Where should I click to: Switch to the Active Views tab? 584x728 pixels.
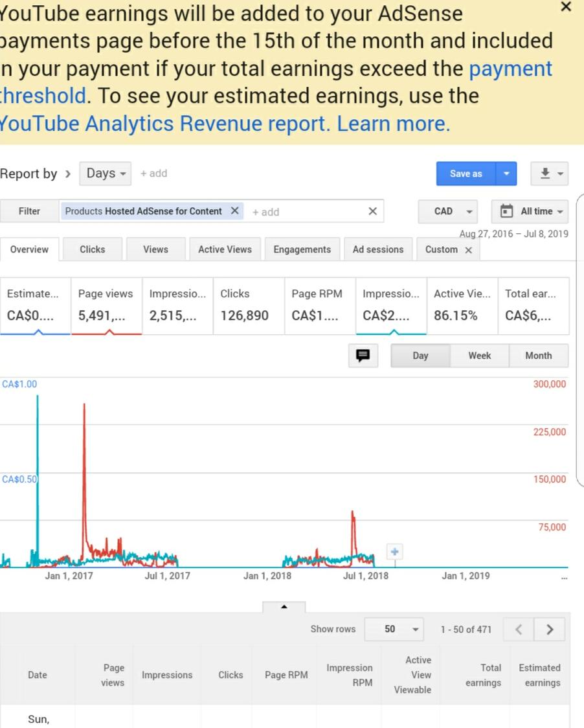[x=225, y=249]
